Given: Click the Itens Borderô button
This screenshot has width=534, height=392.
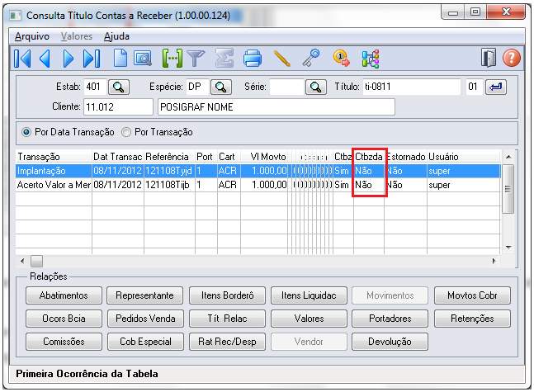Looking at the screenshot, I should [x=227, y=295].
